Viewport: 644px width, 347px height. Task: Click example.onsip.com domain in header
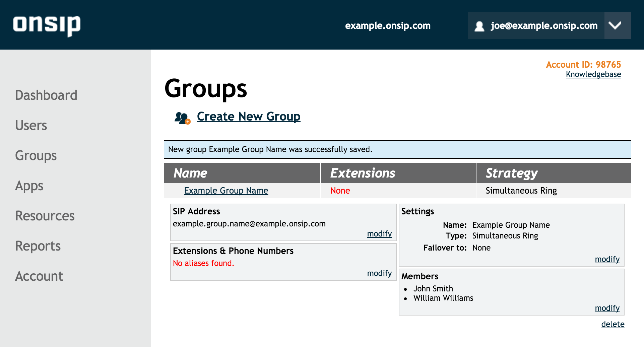(388, 26)
